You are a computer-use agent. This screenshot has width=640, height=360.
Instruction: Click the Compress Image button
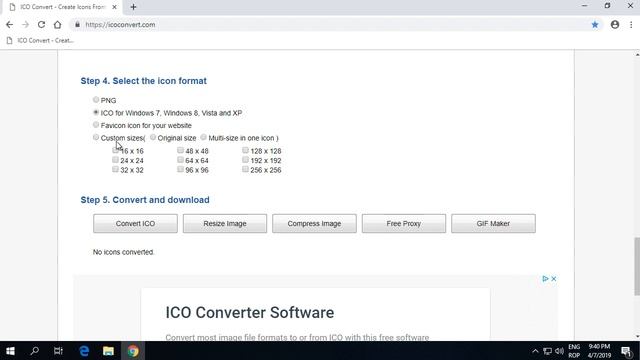(x=314, y=224)
